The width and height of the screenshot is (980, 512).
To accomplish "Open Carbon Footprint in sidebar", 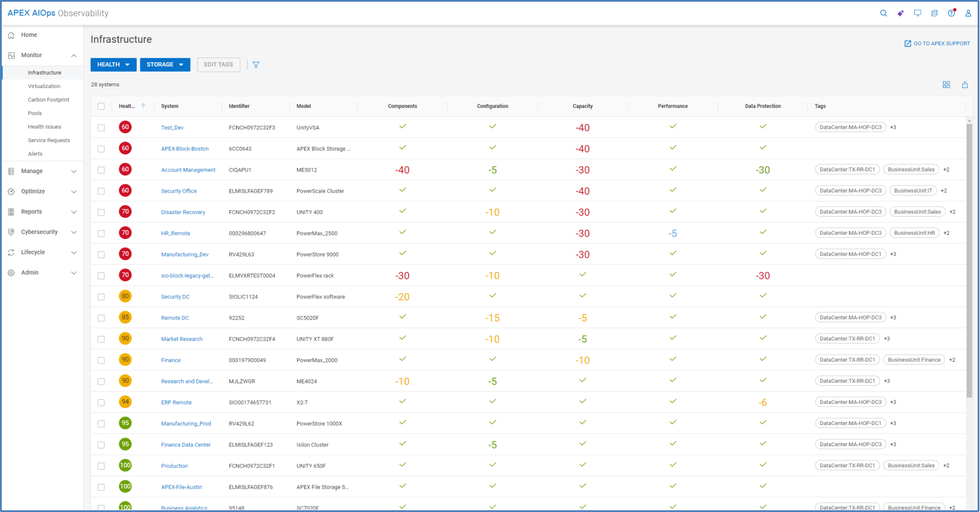I will (x=49, y=100).
